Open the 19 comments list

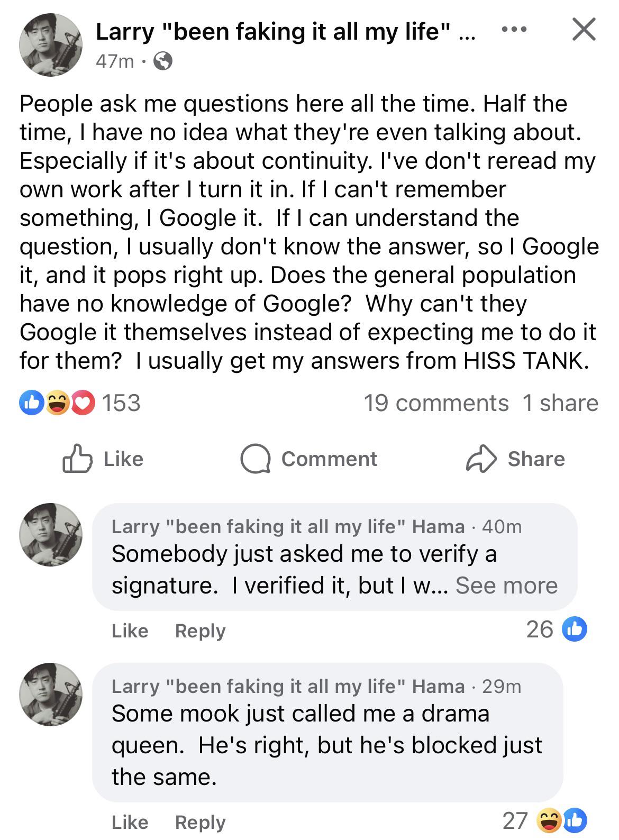(436, 403)
